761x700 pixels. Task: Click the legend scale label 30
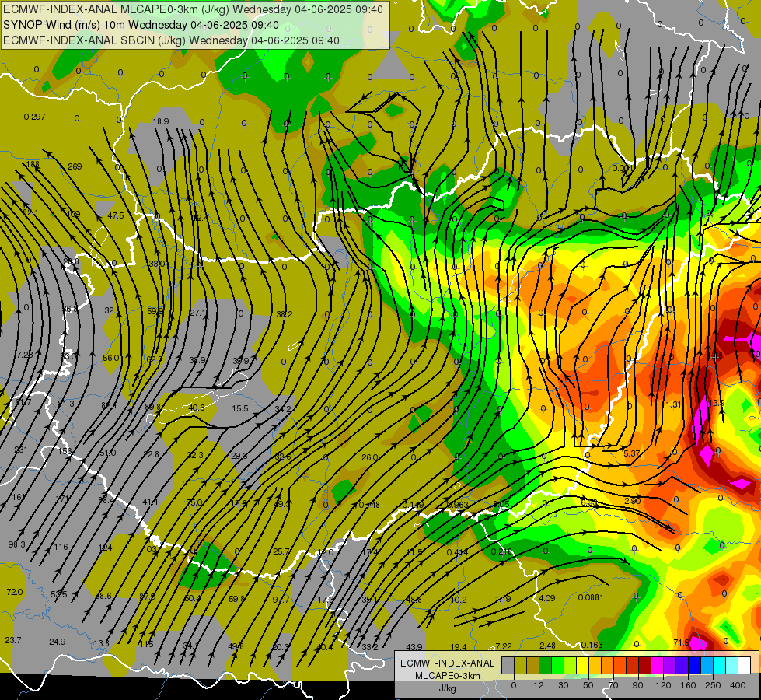(564, 685)
